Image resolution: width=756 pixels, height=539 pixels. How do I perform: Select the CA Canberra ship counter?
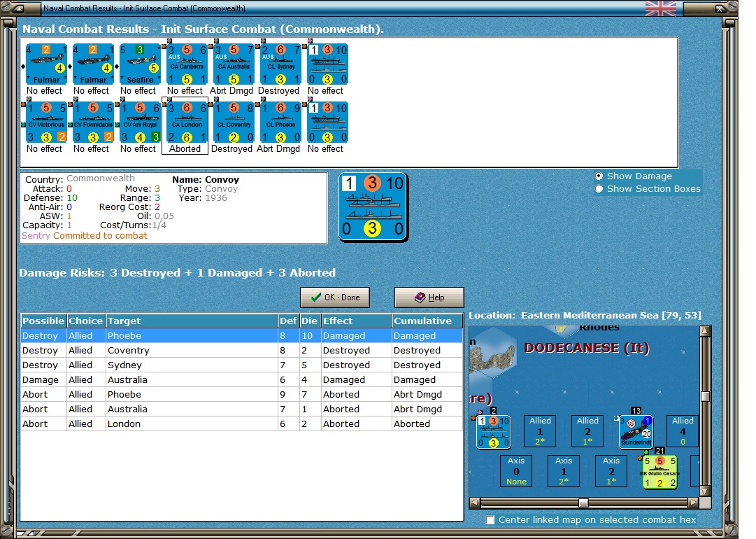[187, 64]
